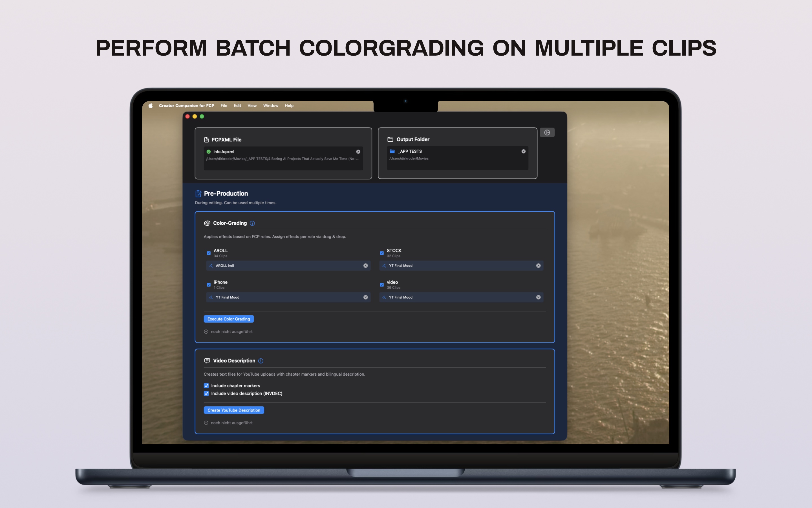Viewport: 812px width, 508px height.
Task: Open the View menu
Action: point(252,106)
